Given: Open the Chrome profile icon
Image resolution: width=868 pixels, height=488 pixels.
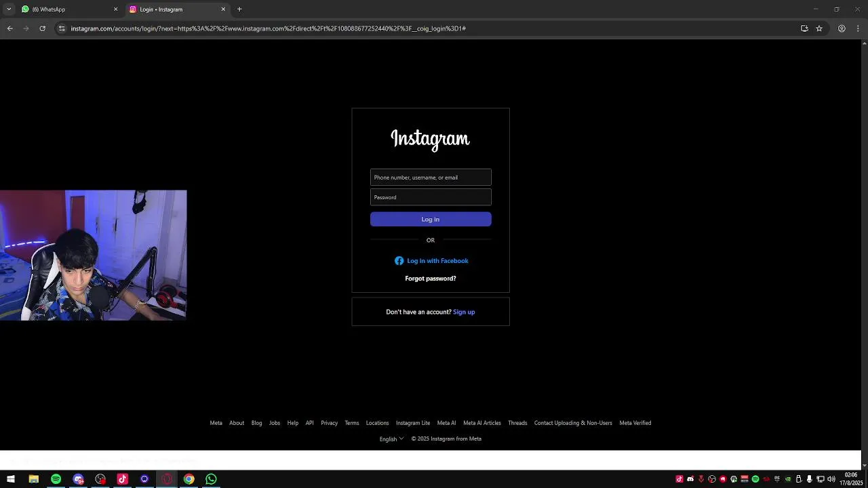Looking at the screenshot, I should [x=842, y=28].
